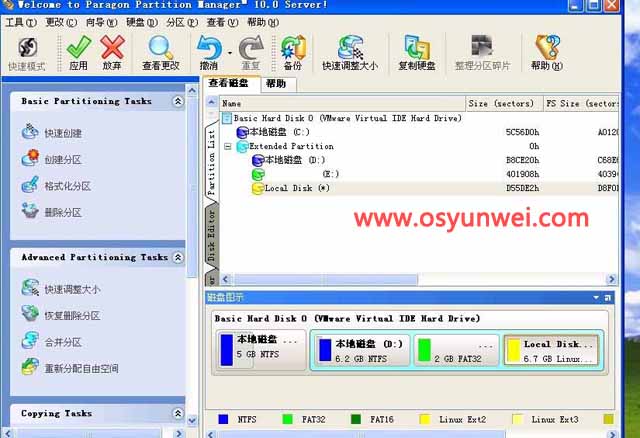Image resolution: width=640 pixels, height=438 pixels.
Task: Open the undo history dropdown arrow
Action: 230,53
